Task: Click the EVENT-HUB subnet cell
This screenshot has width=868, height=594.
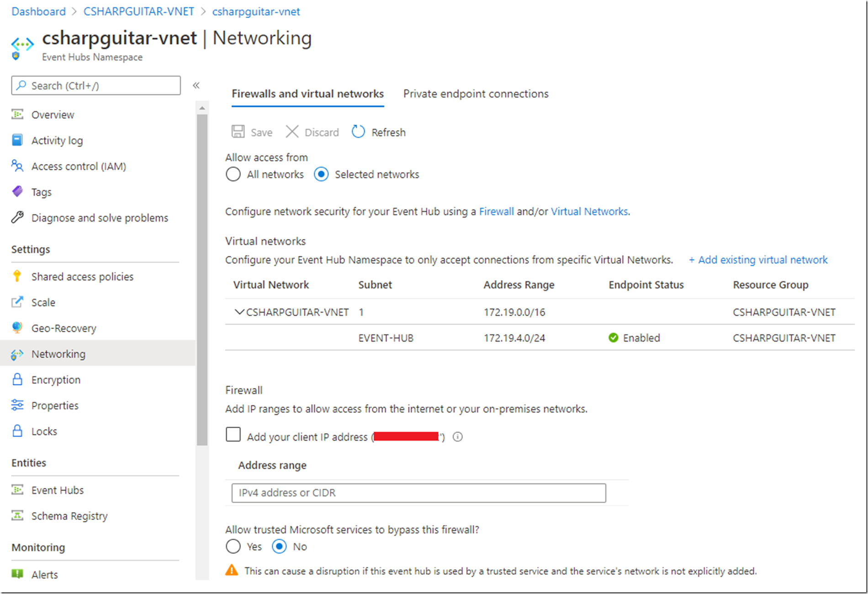Action: [386, 338]
